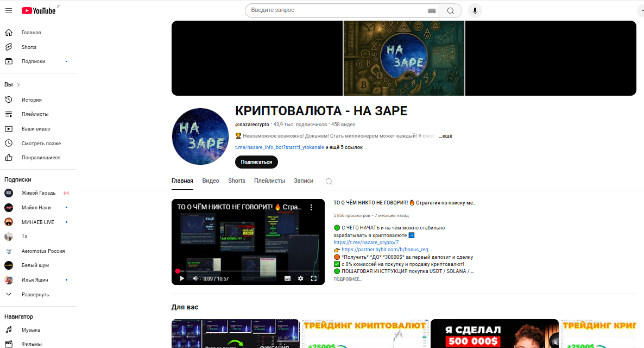Click the channel search magnifier icon
Image resolution: width=644 pixels, height=348 pixels.
[329, 181]
